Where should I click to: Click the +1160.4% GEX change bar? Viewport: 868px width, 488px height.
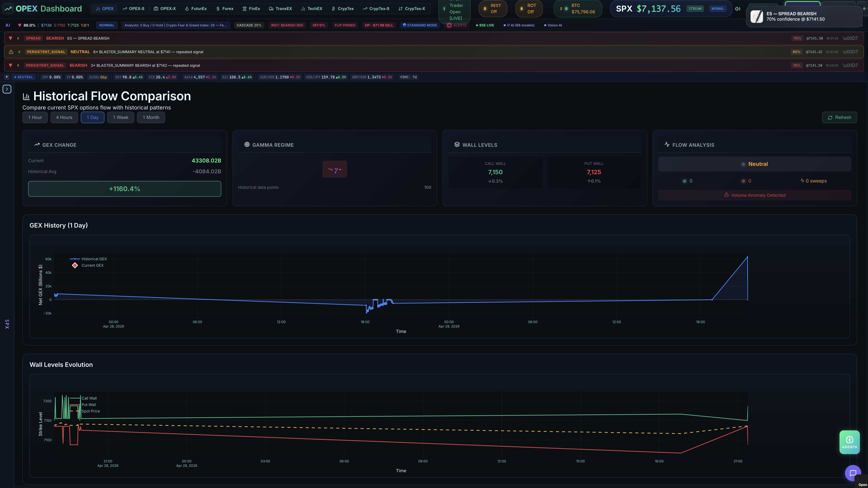point(125,189)
